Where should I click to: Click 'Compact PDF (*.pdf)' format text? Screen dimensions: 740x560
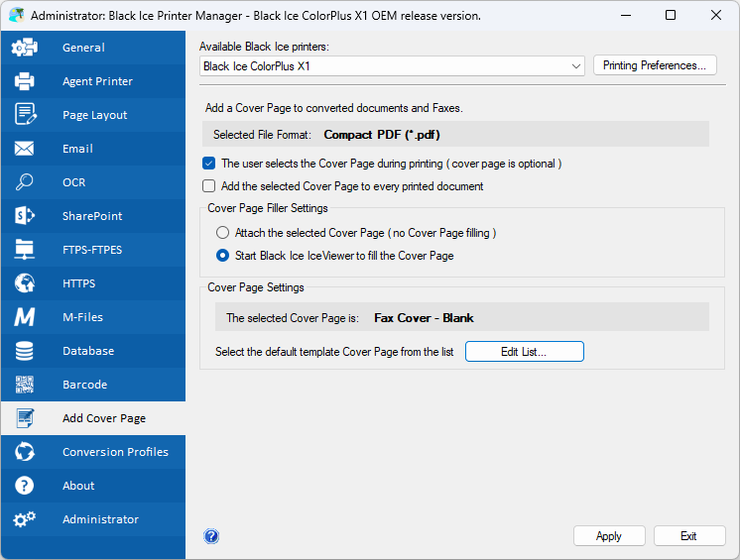(382, 135)
